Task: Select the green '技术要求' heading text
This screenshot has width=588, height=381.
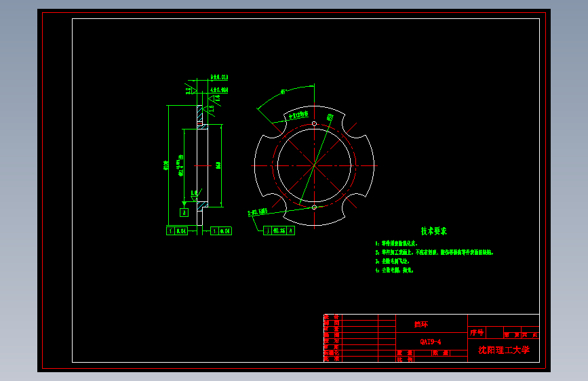Action: (434, 231)
